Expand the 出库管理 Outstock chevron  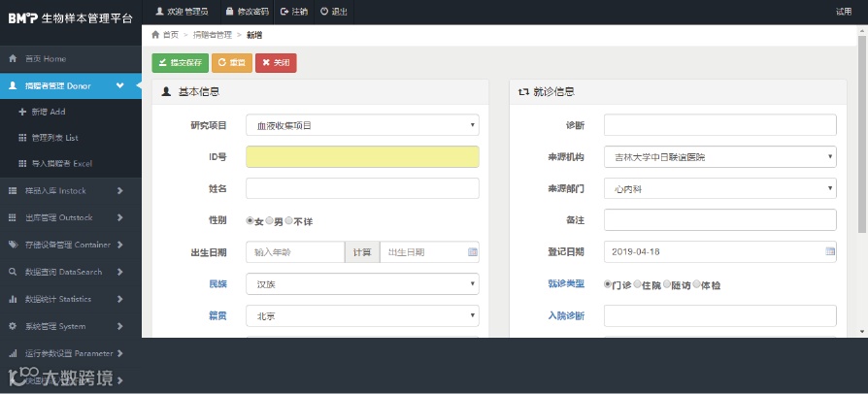point(120,218)
